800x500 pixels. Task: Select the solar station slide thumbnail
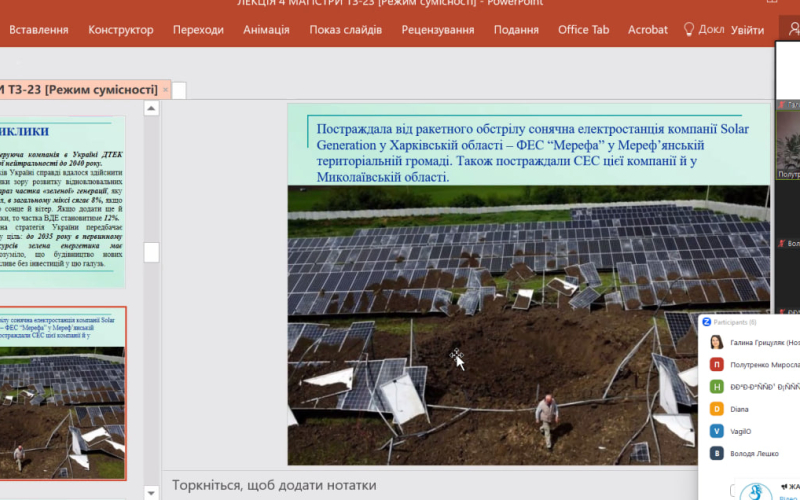62,393
